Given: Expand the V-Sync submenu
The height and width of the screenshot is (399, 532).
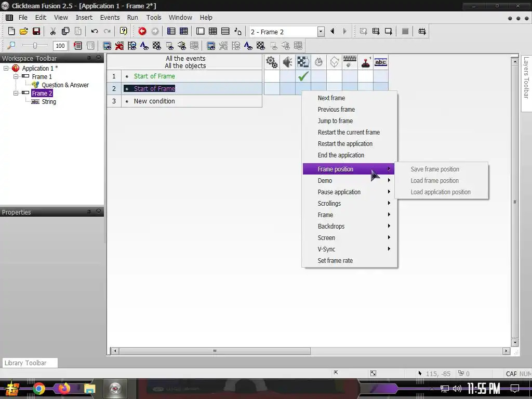Looking at the screenshot, I should click(x=350, y=249).
